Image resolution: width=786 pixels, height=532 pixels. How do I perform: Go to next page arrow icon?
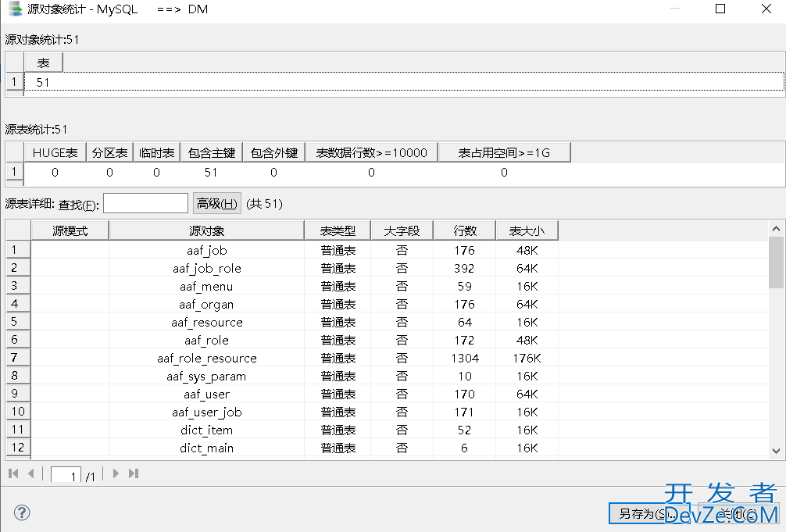click(116, 473)
